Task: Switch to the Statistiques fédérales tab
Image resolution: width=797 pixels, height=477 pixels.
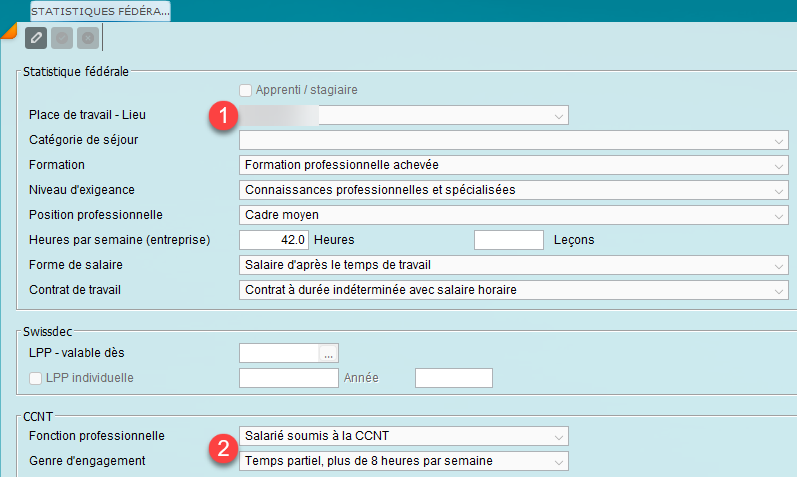Action: pyautogui.click(x=100, y=11)
